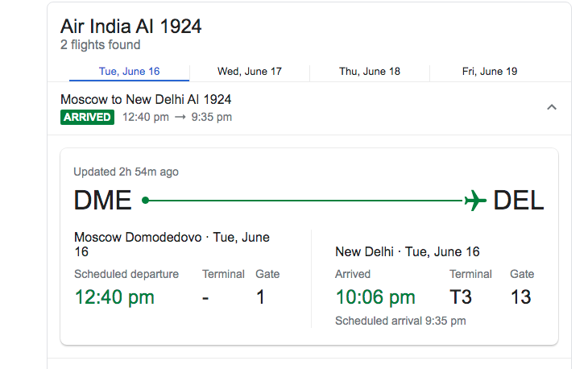Viewport: 588px width, 369px height.
Task: Click the 12:40 pm scheduled departure time
Action: click(114, 297)
